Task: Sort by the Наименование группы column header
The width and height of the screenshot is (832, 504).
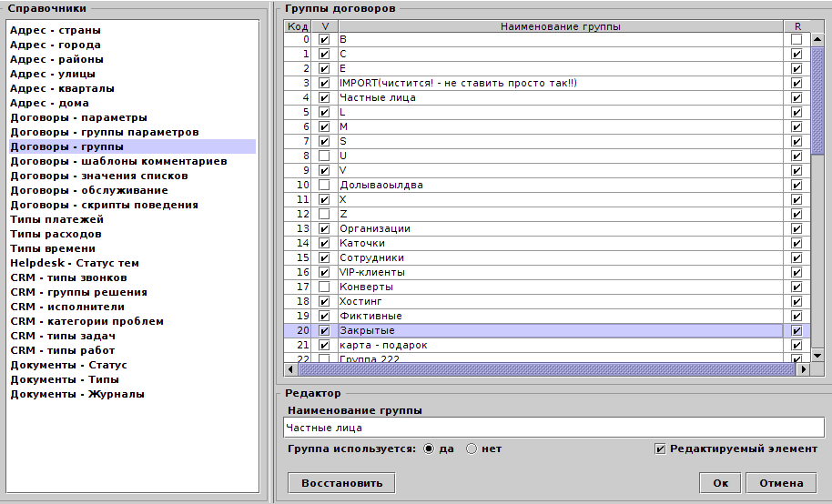Action: pyautogui.click(x=560, y=26)
